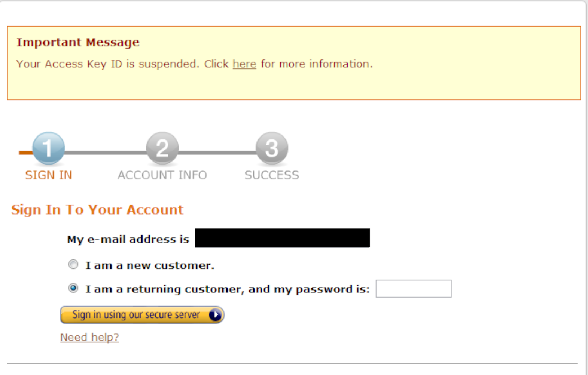Click the e-mail address field
Viewport: 588px width, 375px height.
pos(283,238)
